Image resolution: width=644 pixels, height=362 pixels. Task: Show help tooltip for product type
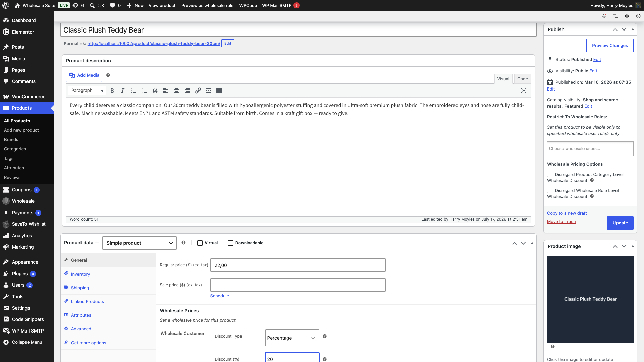(183, 243)
